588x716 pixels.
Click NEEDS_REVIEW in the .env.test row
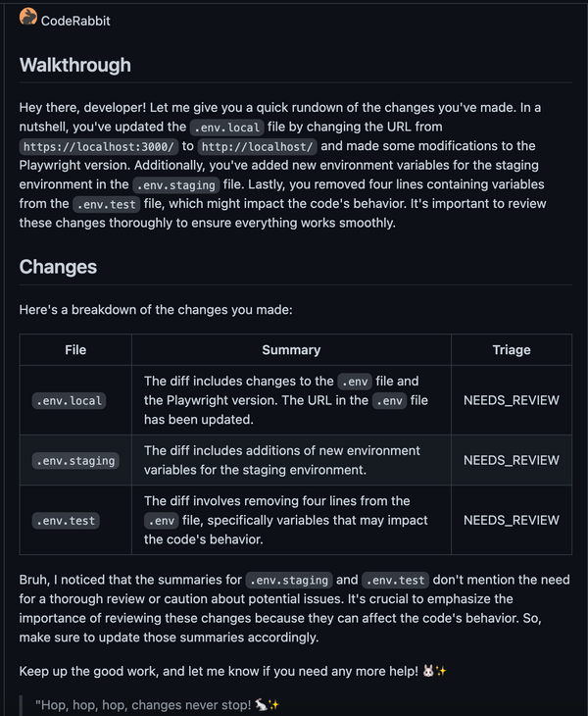pyautogui.click(x=512, y=520)
